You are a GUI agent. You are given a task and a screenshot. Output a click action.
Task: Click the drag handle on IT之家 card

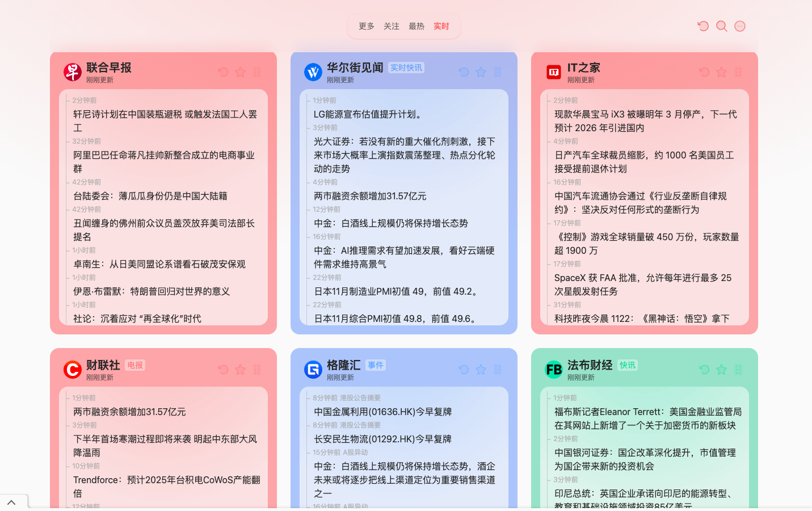click(738, 72)
